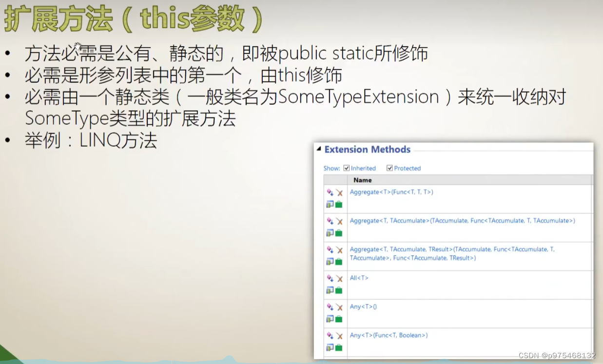Click the bullet text 举例：LINQ方法
The height and width of the screenshot is (364, 603).
91,140
